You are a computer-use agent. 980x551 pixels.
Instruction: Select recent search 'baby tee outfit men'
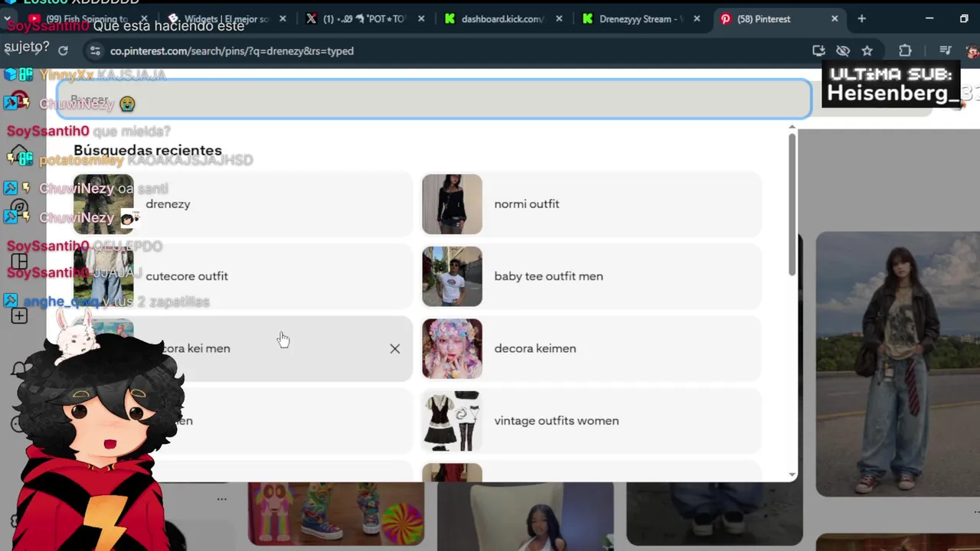592,276
